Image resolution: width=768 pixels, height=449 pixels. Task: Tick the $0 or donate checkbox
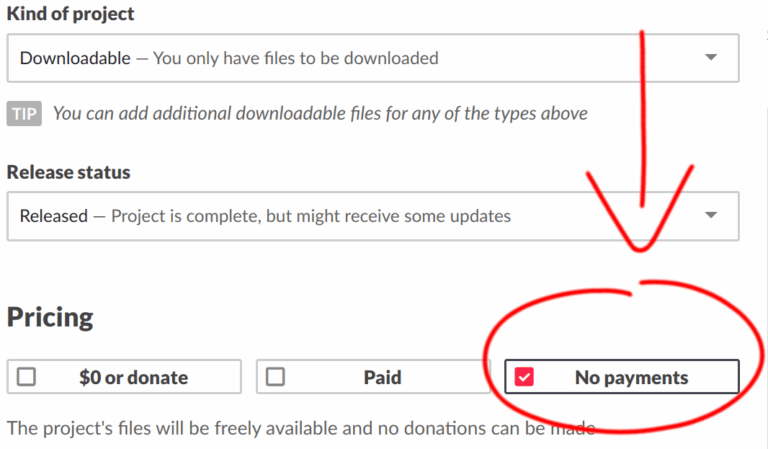[27, 377]
